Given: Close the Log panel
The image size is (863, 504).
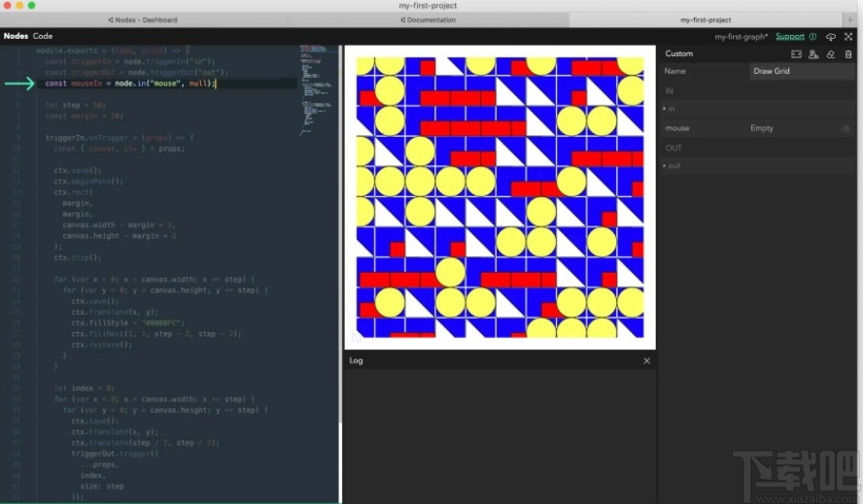Looking at the screenshot, I should 646,361.
